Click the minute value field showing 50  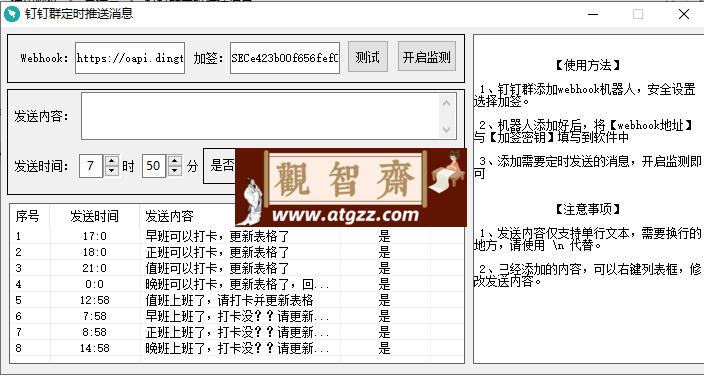154,166
